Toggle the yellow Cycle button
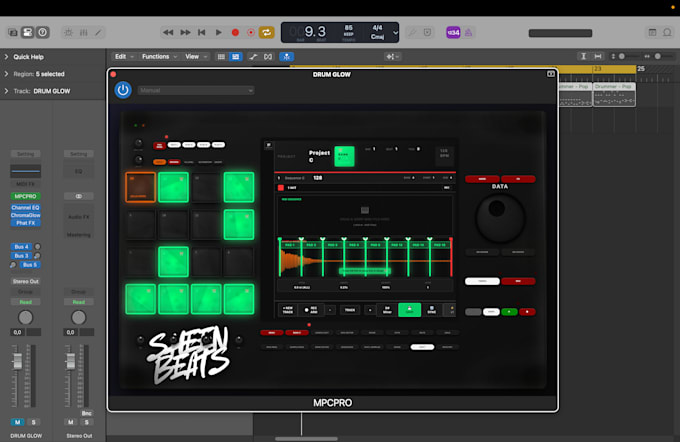The height and width of the screenshot is (442, 680). pos(266,33)
